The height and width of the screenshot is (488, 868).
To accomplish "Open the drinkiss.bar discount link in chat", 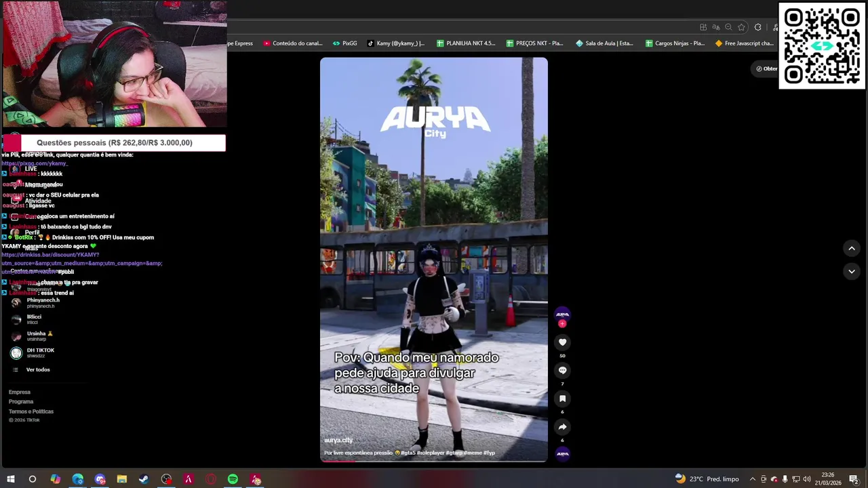I will pyautogui.click(x=81, y=263).
